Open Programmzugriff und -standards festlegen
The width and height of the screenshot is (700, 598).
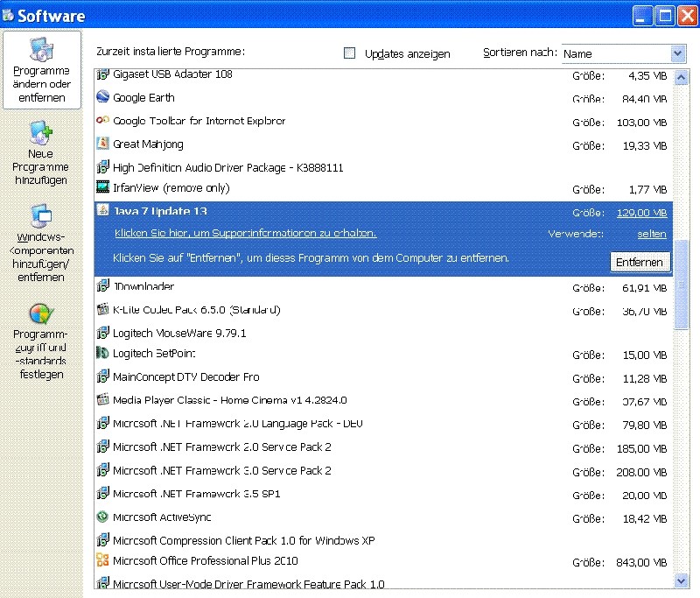click(x=41, y=341)
